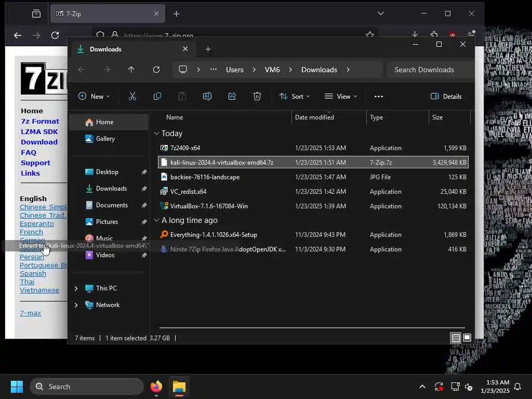This screenshot has height=399, width=532.
Task: Select the Everything-1.4.1.1026.x64-Setup file
Action: tap(313, 234)
